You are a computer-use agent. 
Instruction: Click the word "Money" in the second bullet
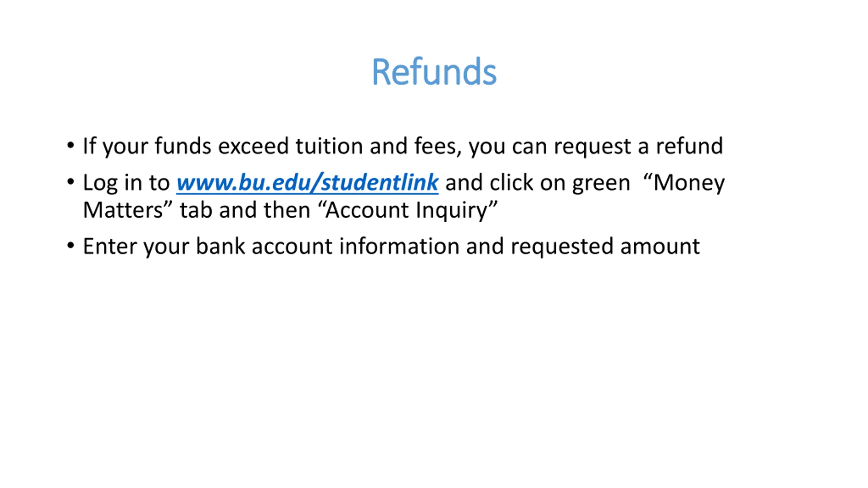(x=689, y=183)
